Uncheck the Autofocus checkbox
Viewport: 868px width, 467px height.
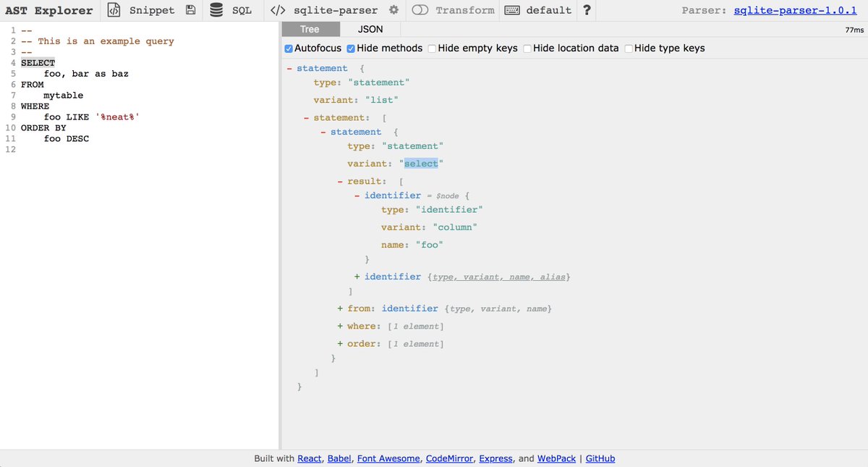pos(289,49)
